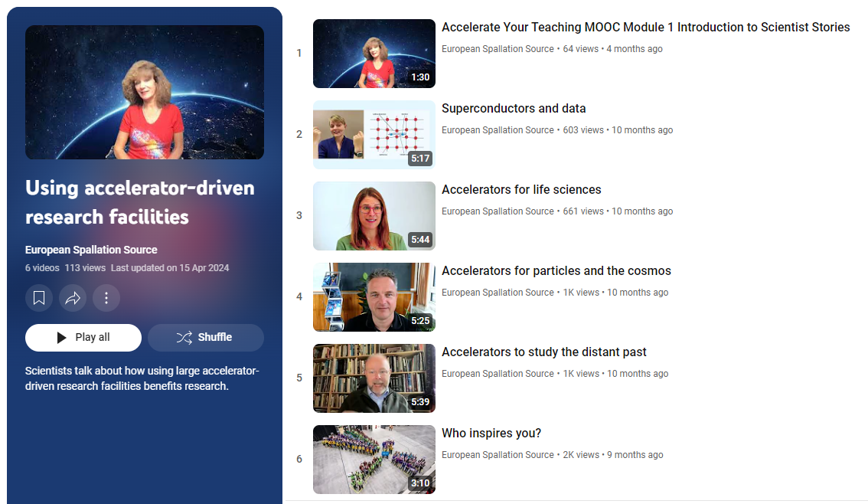
Task: Click the large playlist cover thumbnail
Action: (145, 93)
